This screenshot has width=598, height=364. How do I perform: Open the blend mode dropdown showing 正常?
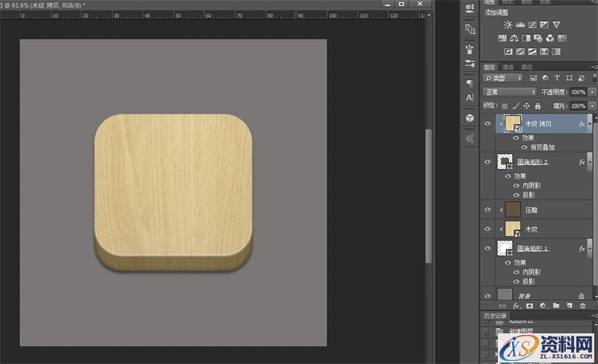[510, 92]
